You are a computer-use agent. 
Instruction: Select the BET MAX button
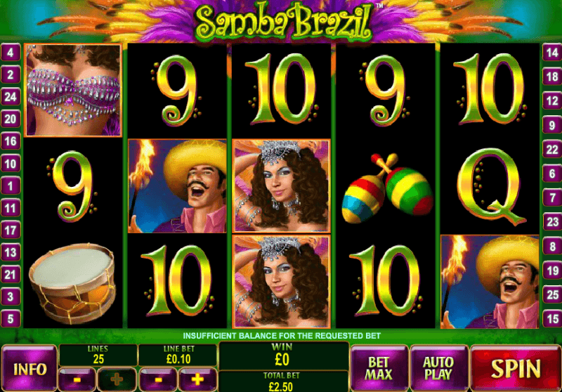click(379, 368)
